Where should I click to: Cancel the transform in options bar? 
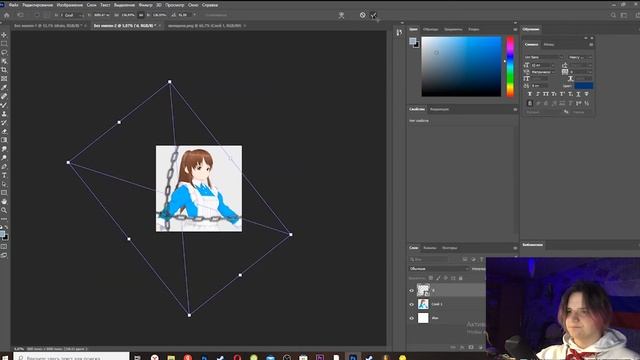tap(362, 15)
